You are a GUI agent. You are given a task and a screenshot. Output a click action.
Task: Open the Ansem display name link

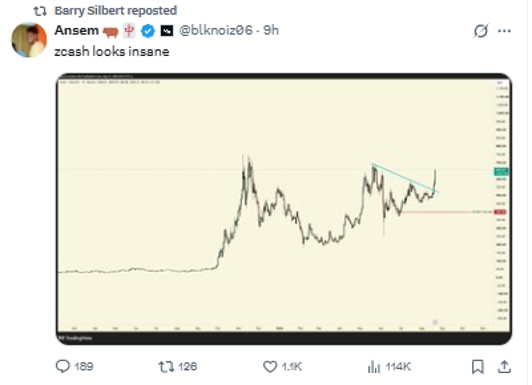pos(77,30)
